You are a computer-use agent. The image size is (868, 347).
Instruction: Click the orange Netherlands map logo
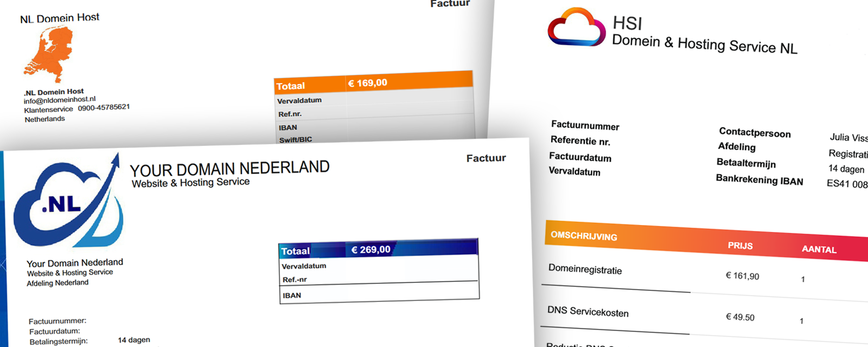click(x=48, y=54)
